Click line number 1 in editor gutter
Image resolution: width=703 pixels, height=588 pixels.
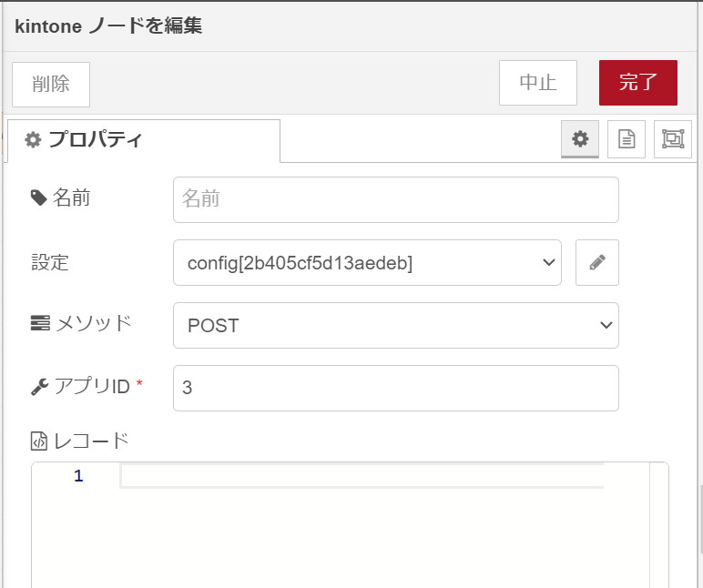coord(78,476)
